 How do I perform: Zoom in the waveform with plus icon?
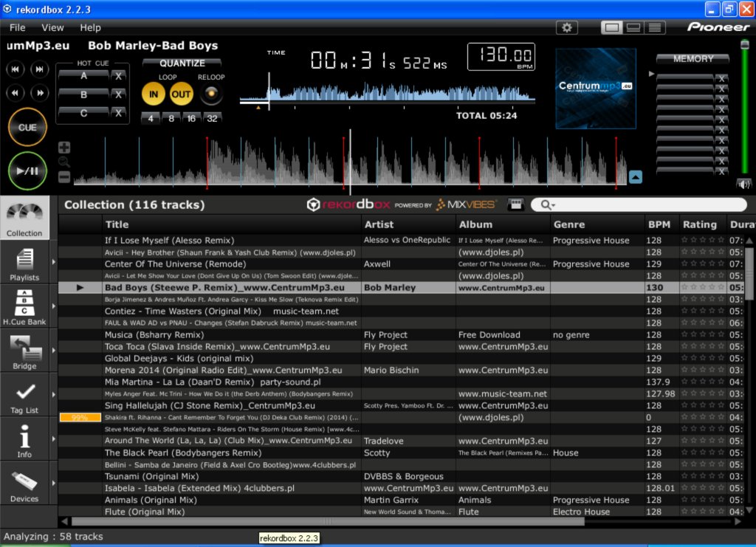coord(64,148)
